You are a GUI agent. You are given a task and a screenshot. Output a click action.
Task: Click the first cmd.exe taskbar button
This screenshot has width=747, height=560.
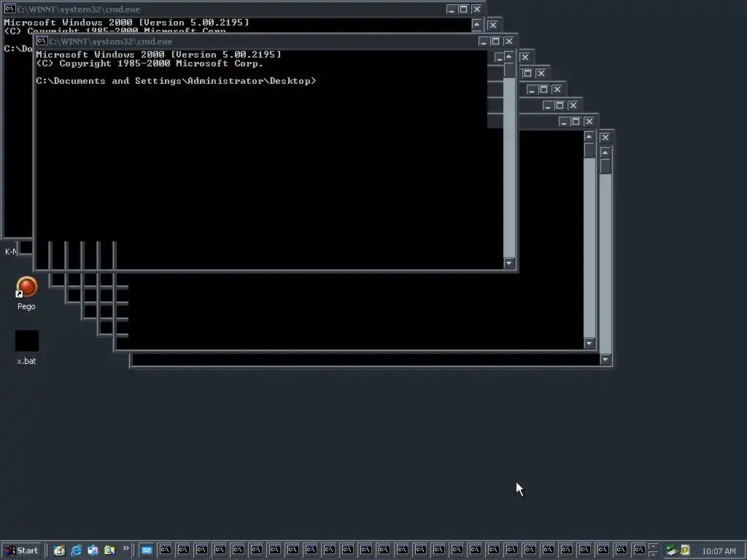(x=165, y=551)
